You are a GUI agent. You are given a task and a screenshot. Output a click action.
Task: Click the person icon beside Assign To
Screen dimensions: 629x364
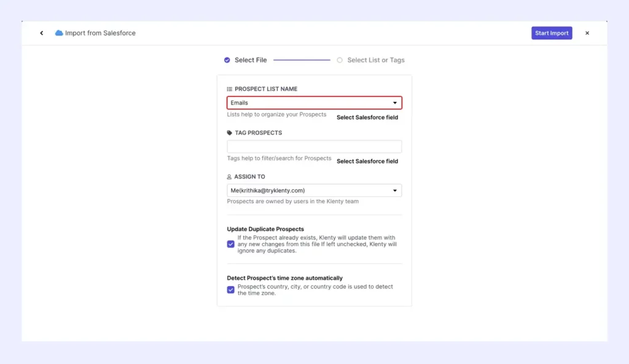229,177
